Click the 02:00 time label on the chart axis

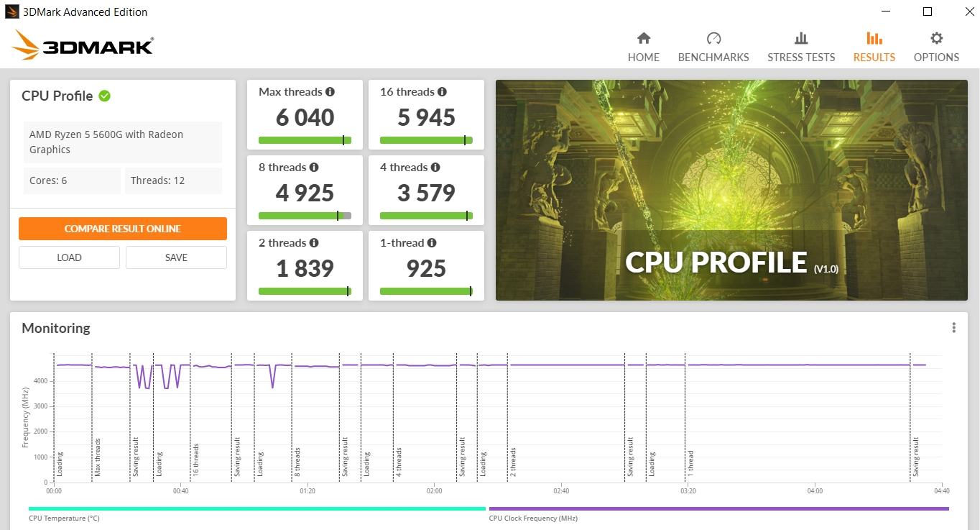coord(434,491)
